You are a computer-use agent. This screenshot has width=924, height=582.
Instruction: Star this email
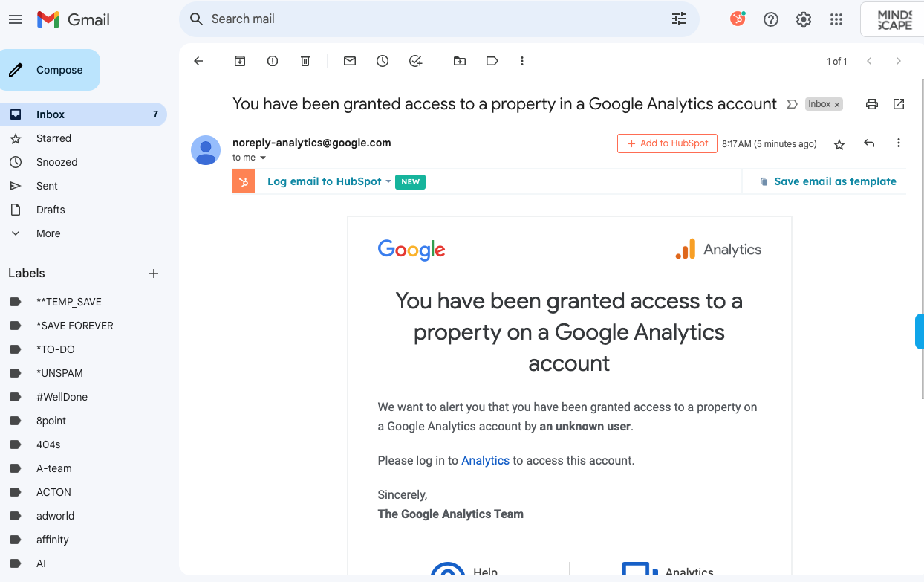[839, 144]
